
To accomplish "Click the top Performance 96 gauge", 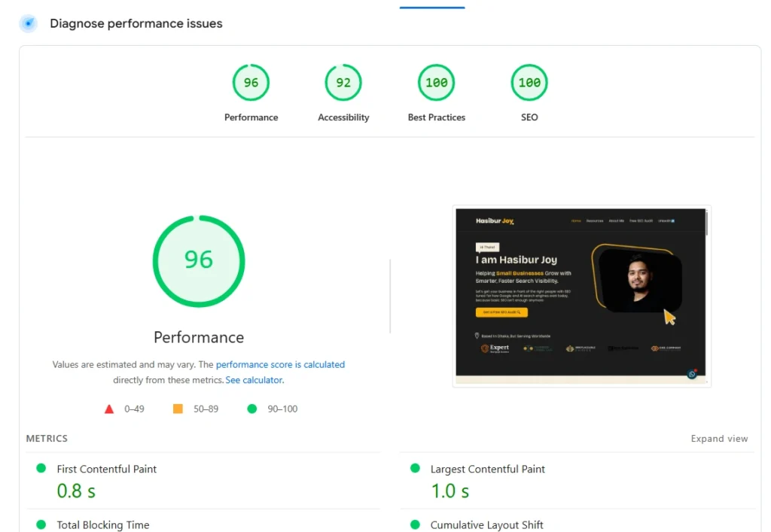I will click(x=251, y=83).
